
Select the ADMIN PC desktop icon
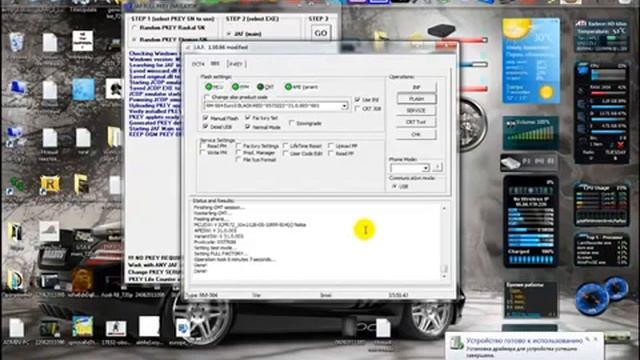pos(16,332)
